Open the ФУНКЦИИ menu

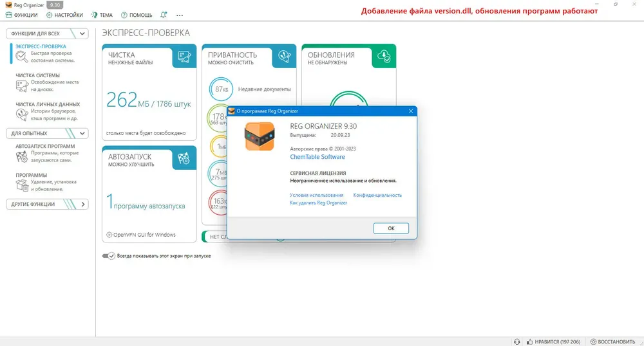tap(21, 15)
